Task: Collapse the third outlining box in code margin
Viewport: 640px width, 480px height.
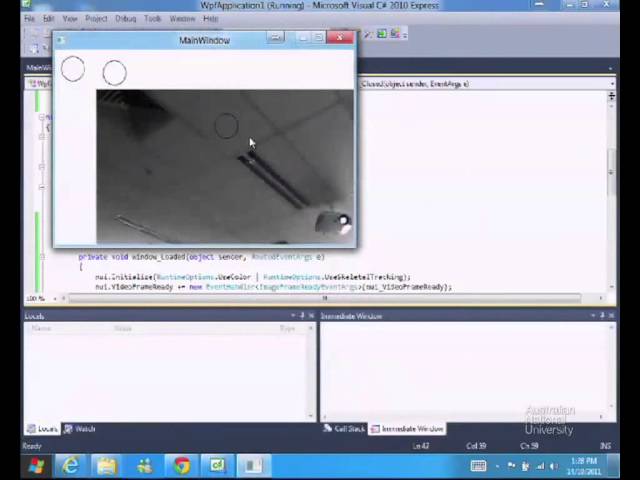Action: click(x=42, y=167)
